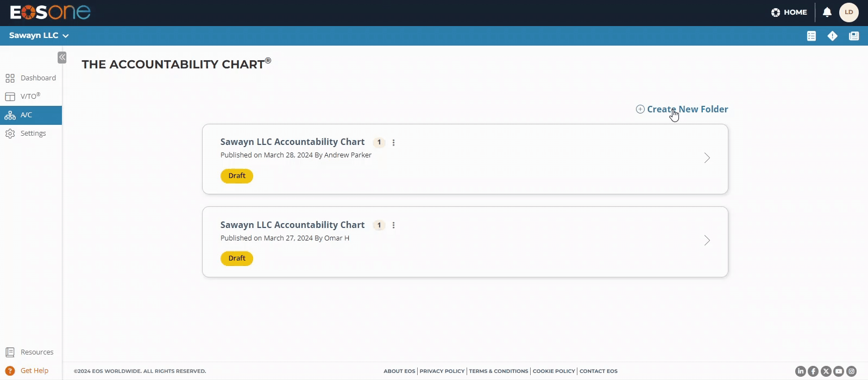Screen dimensions: 868x380
Task: Click Create New Folder
Action: pyautogui.click(x=682, y=109)
